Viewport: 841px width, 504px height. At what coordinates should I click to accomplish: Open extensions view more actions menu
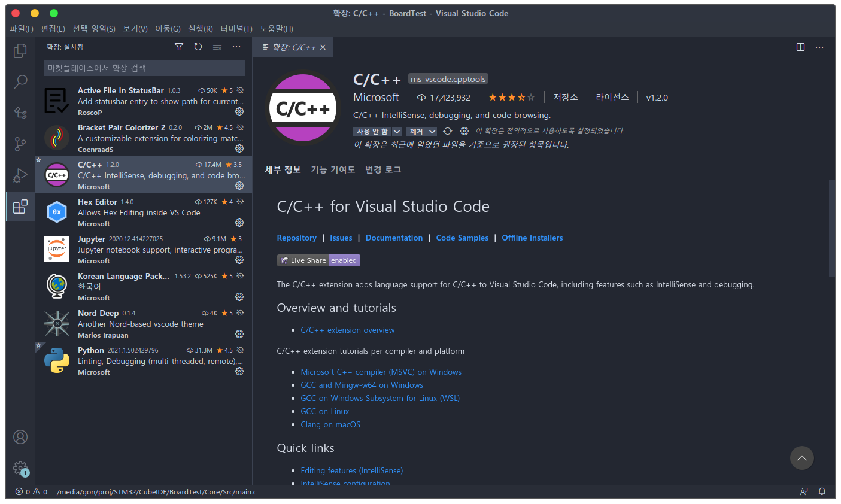[236, 47]
